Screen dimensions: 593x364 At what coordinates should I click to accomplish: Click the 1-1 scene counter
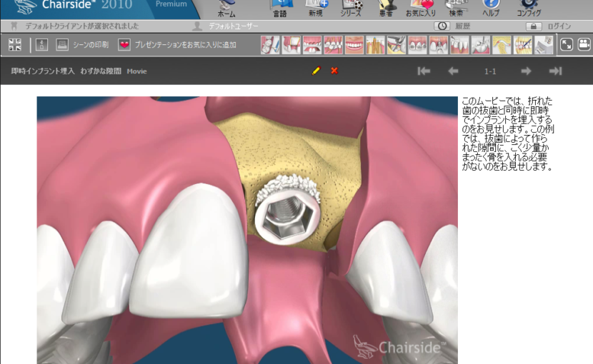490,71
